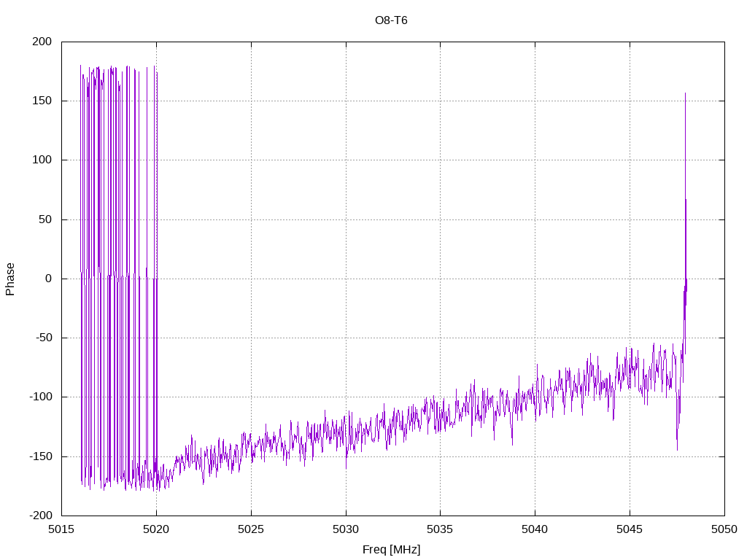Click the -200 y-axis tick label
747x560 pixels.
[39, 516]
